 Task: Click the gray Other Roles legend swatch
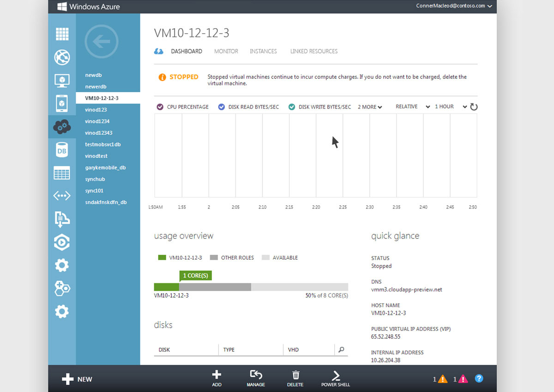click(x=213, y=258)
